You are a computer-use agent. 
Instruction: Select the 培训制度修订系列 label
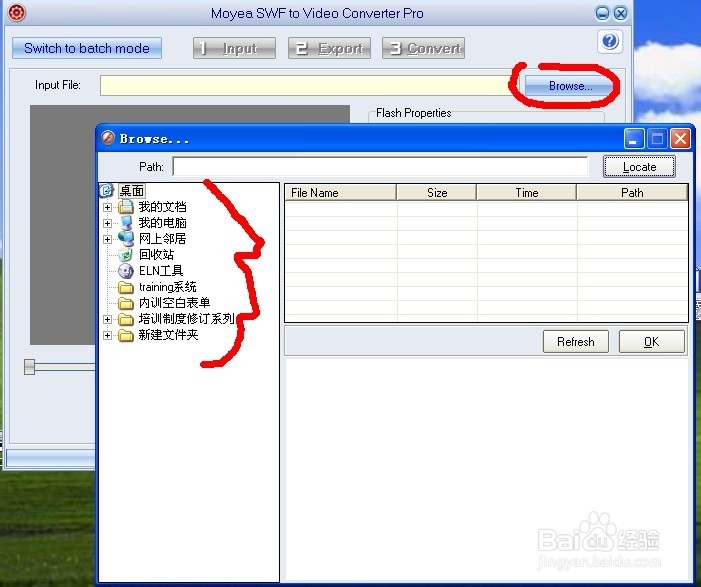pos(186,319)
